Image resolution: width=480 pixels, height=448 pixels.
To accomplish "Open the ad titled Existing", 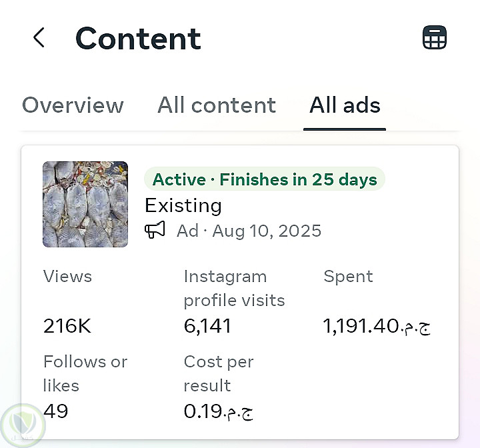I will tap(183, 205).
